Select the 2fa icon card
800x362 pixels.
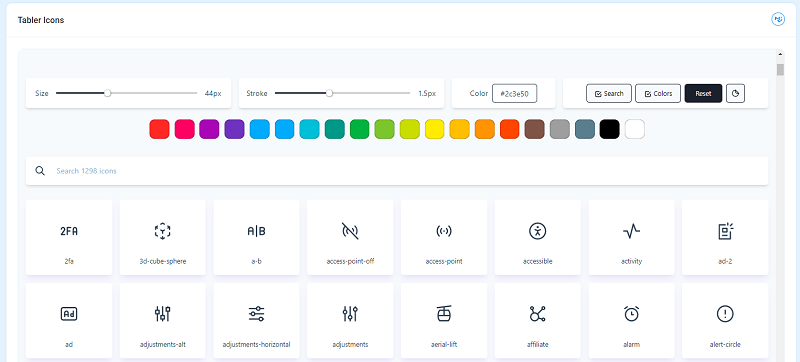pyautogui.click(x=69, y=237)
